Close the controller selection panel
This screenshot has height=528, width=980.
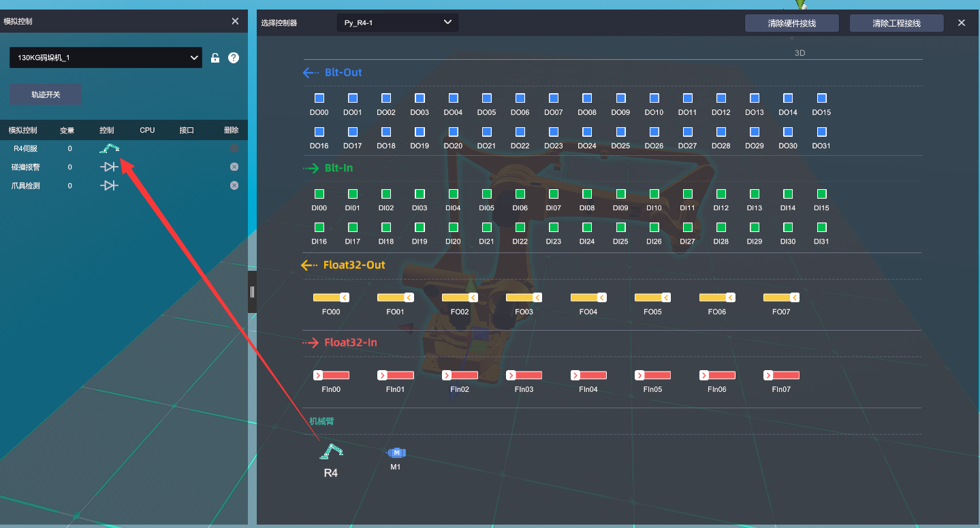(x=962, y=22)
